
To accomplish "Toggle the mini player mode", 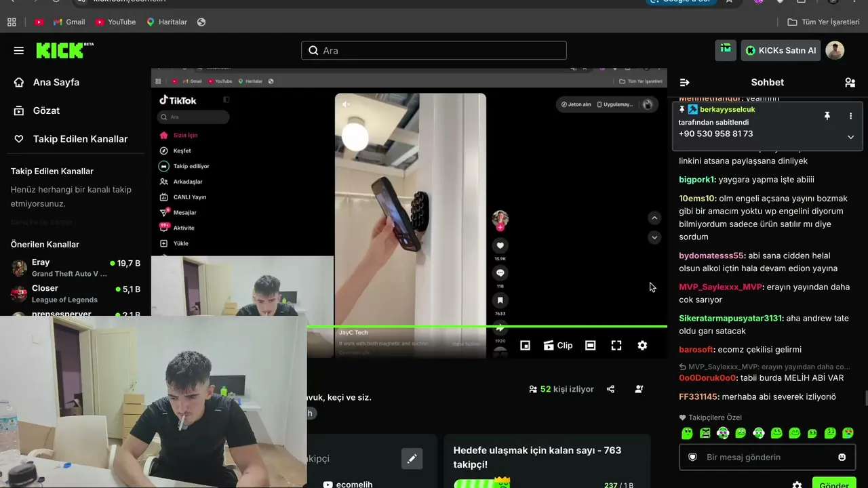I will point(525,346).
